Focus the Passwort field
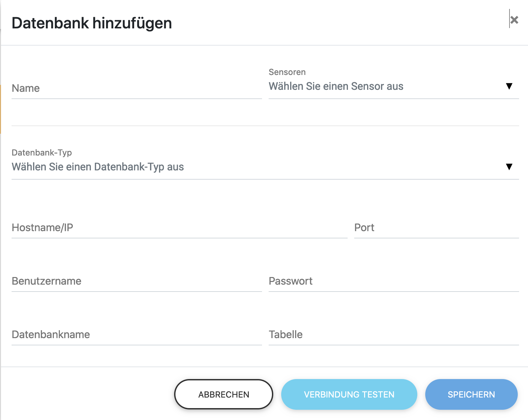Screen dimensions: 528x420 pos(394,281)
